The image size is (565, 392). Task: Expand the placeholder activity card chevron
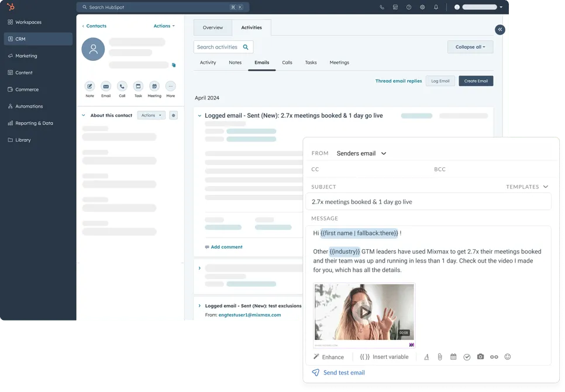tap(199, 268)
